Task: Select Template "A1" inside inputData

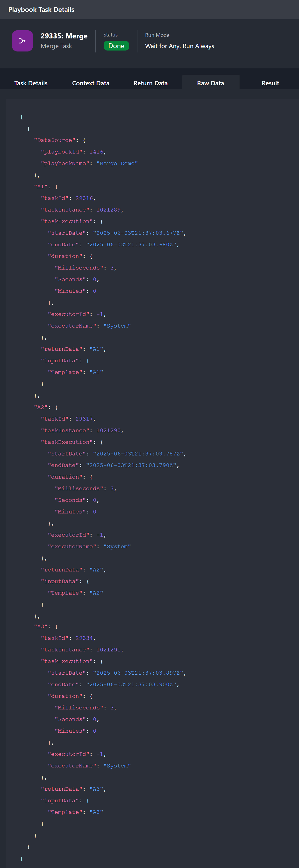Action: 96,372
